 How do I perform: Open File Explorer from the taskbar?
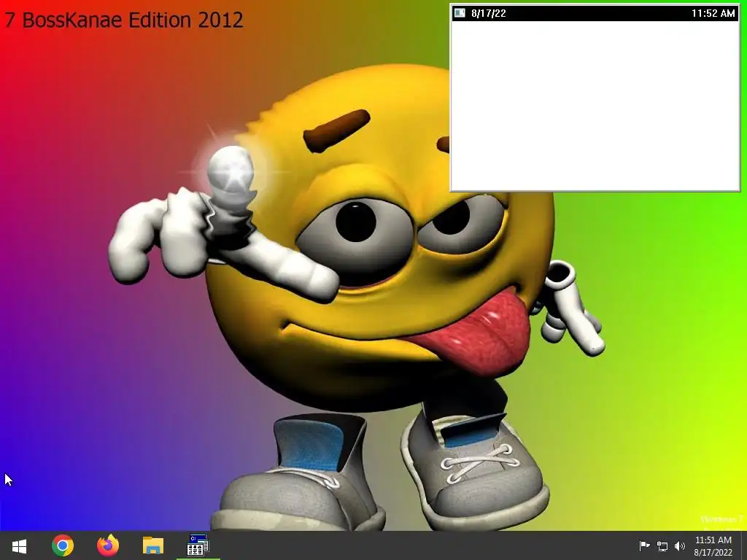pyautogui.click(x=153, y=545)
